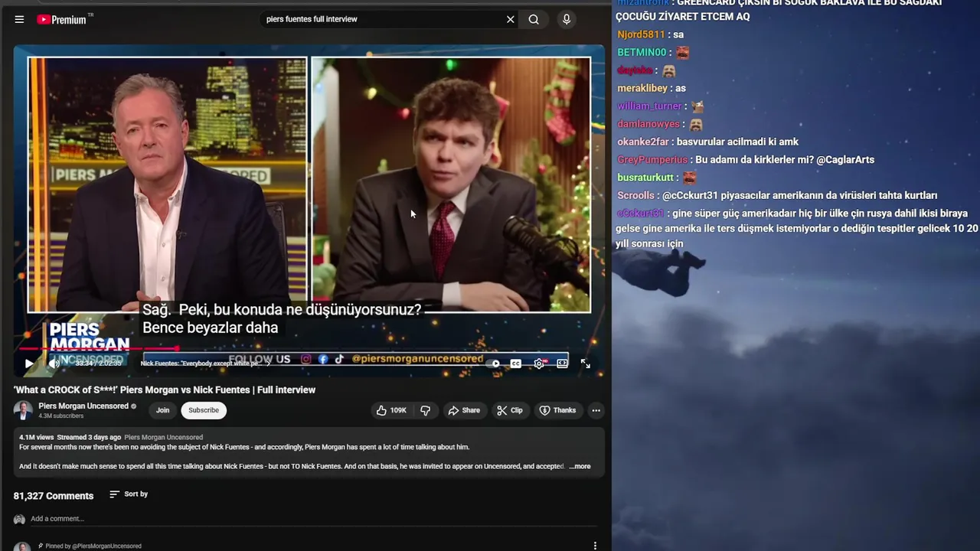Open pinned comment author's avatar
Viewport: 980px width, 551px height.
22,546
